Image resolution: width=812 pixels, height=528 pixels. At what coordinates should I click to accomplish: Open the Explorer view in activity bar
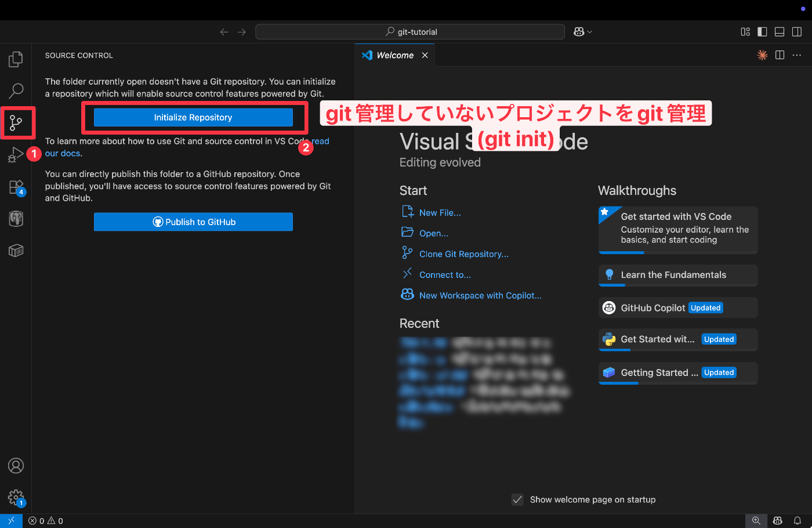(x=16, y=59)
